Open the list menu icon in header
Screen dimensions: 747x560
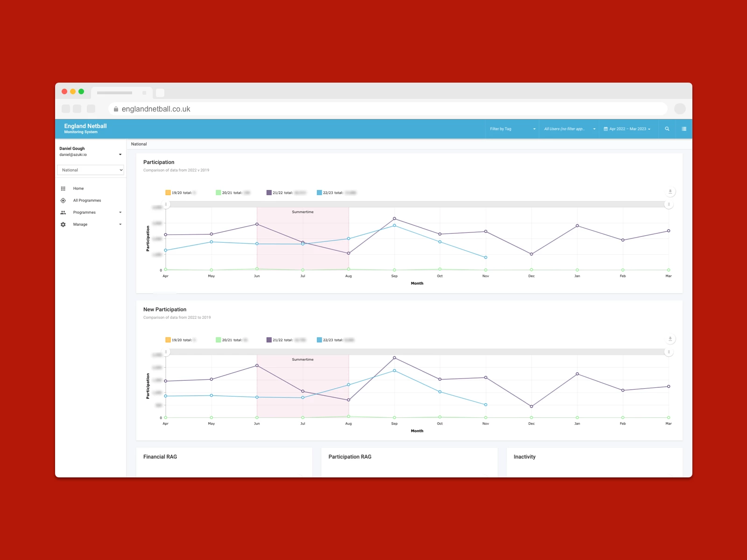(x=684, y=129)
